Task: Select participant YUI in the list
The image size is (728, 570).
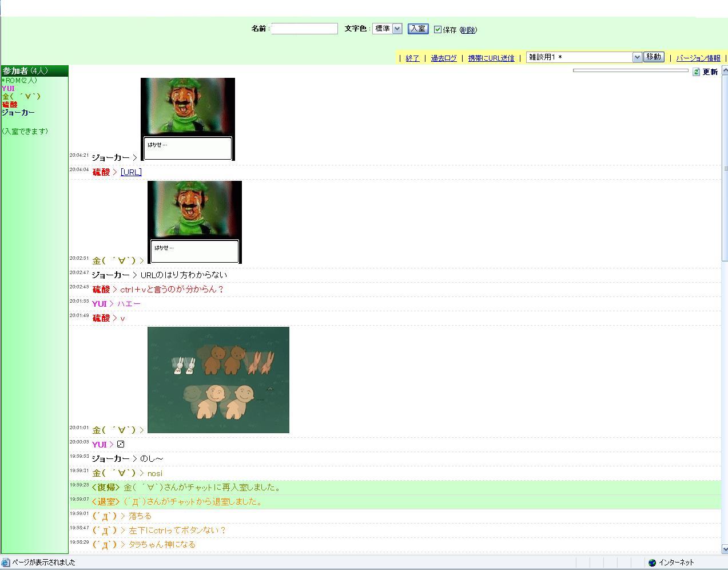Action: pos(8,89)
